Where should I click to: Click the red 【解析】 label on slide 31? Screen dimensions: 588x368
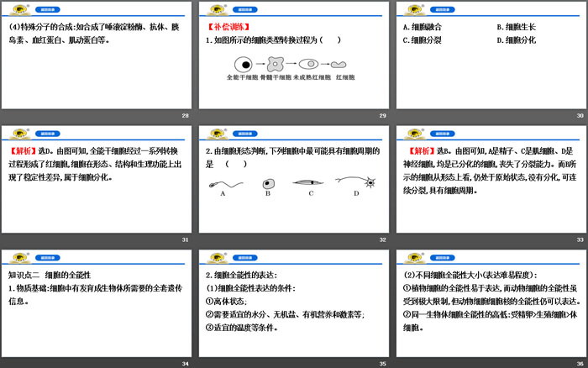pyautogui.click(x=22, y=151)
